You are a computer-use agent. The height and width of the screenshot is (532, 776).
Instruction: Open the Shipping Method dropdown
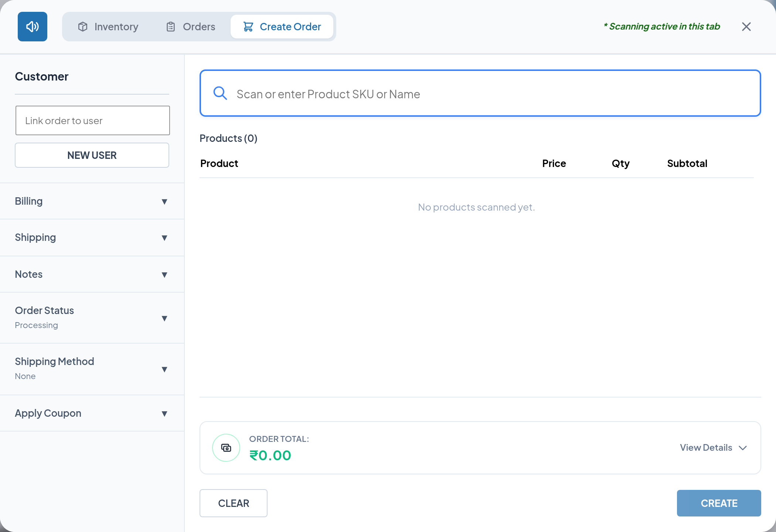[x=92, y=369]
